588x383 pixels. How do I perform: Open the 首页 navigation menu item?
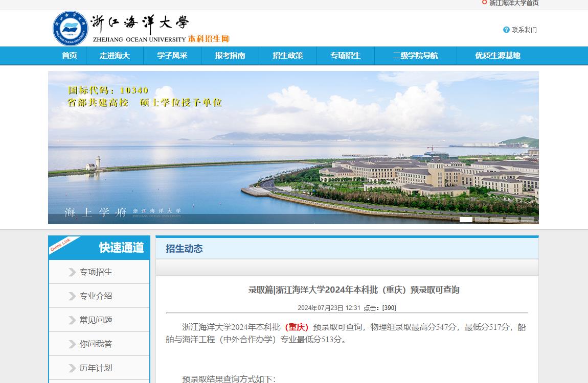70,56
